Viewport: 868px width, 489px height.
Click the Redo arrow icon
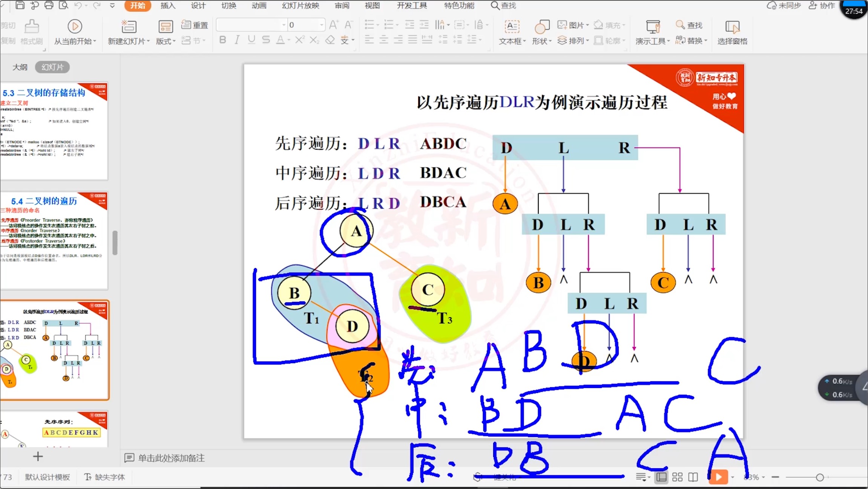97,5
